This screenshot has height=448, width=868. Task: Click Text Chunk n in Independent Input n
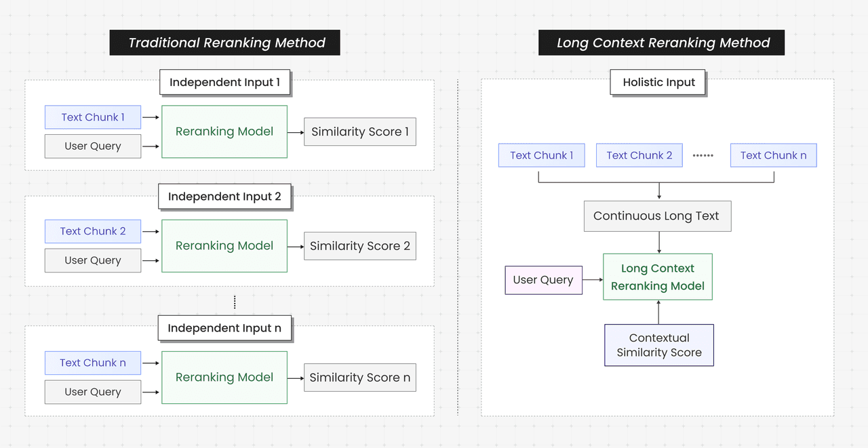point(93,363)
